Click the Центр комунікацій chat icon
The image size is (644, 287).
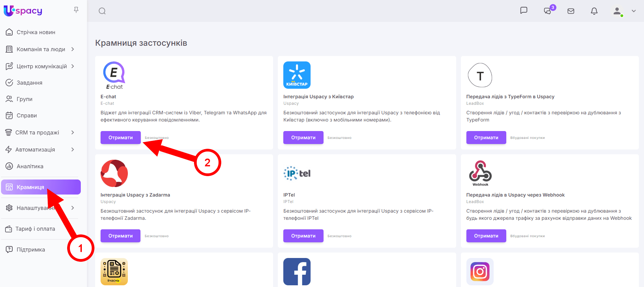tap(9, 66)
